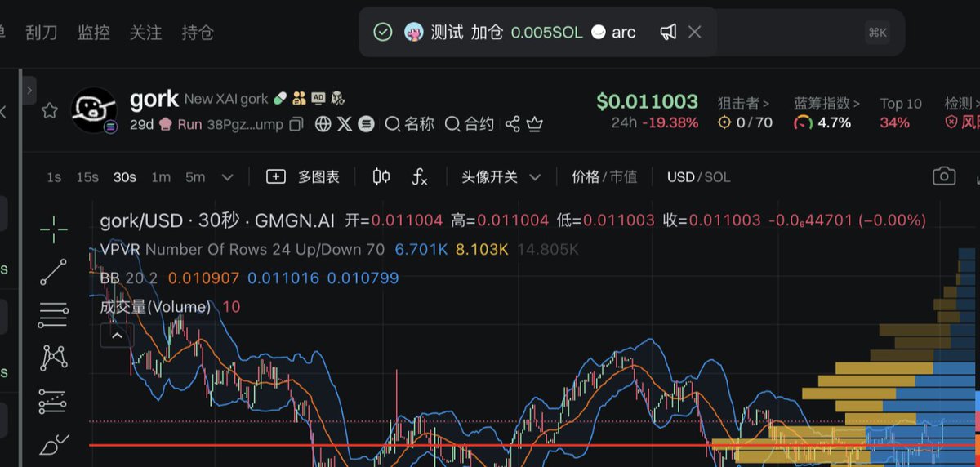
Task: Click the notification avatar icon beside 测试
Action: [x=413, y=32]
